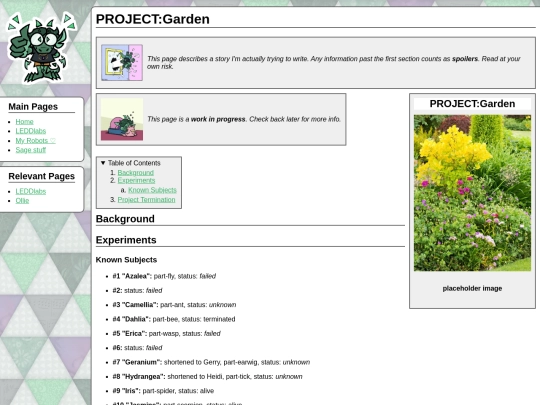
Task: Click the Experiments section heading
Action: pos(126,240)
